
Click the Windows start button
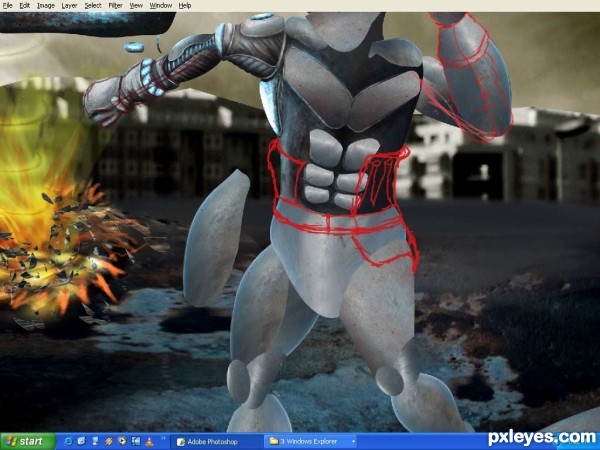(x=28, y=442)
